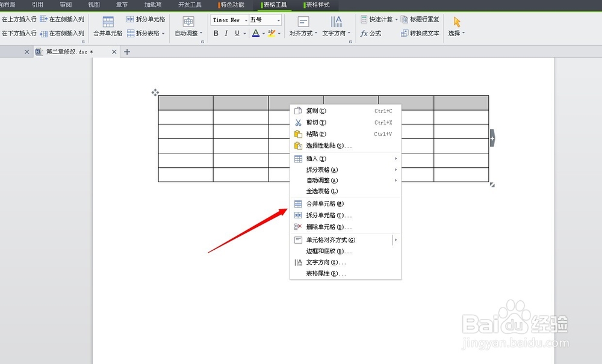This screenshot has width=602, height=364.
Task: Click first header cell of table
Action: click(x=186, y=103)
